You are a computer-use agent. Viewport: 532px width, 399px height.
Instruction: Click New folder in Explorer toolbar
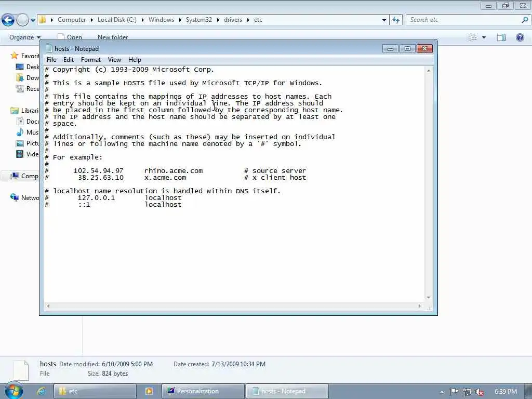point(113,37)
